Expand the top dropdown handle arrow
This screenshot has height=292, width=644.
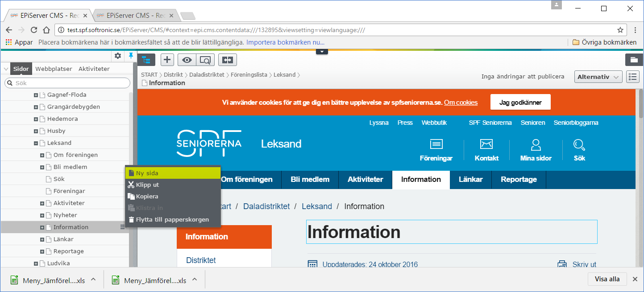tap(322, 52)
